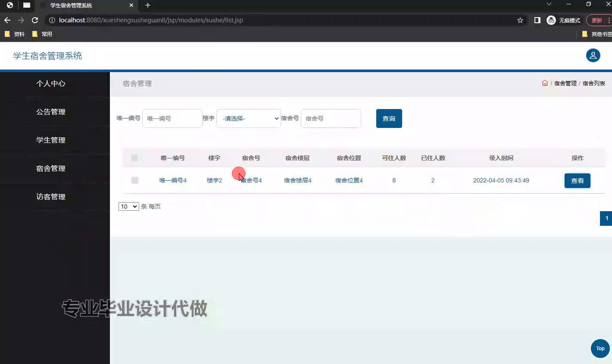Viewport: 612px width, 364px height.
Task: Click the cell 宿舍位置4
Action: point(349,180)
